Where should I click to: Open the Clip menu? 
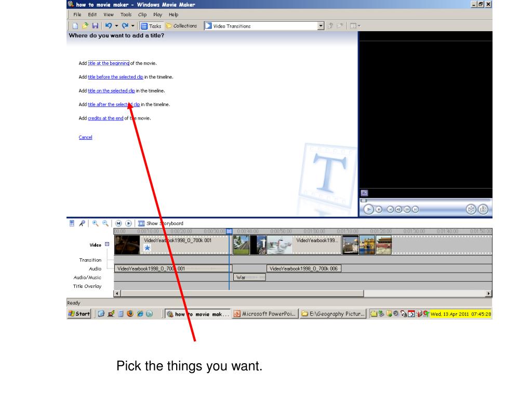pyautogui.click(x=142, y=15)
